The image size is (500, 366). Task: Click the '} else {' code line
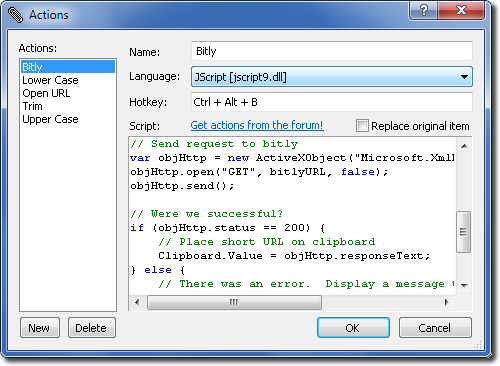point(158,270)
